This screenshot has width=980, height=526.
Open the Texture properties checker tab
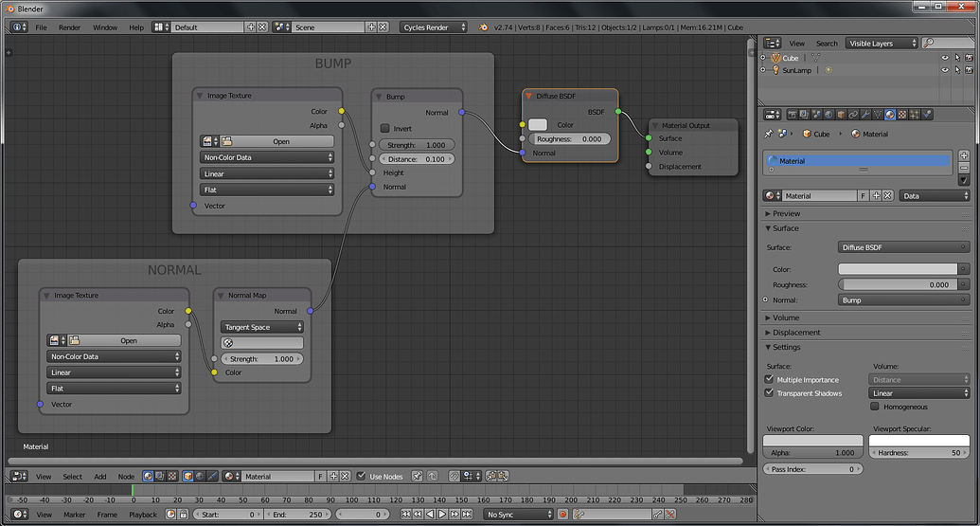901,115
